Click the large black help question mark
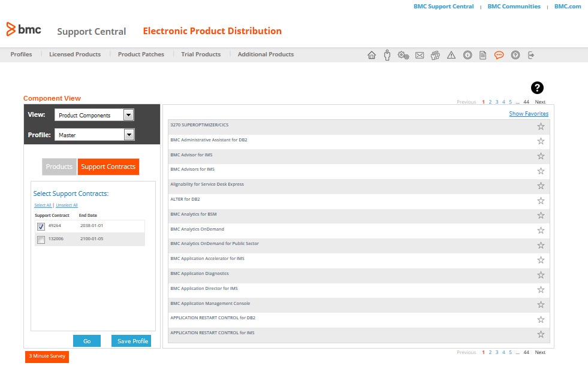 click(x=538, y=87)
